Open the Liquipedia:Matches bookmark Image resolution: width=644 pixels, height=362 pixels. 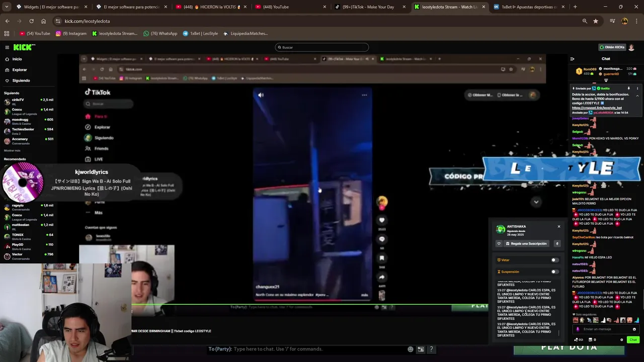pyautogui.click(x=246, y=34)
